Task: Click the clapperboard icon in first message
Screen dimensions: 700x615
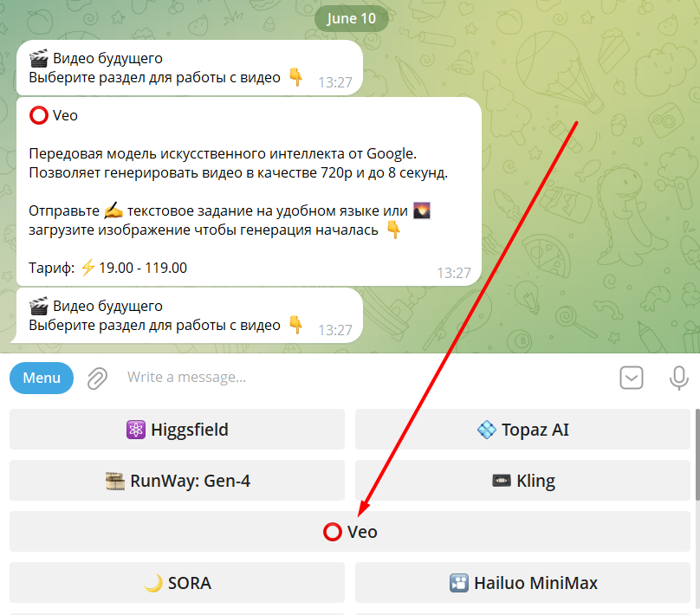Action: click(39, 58)
